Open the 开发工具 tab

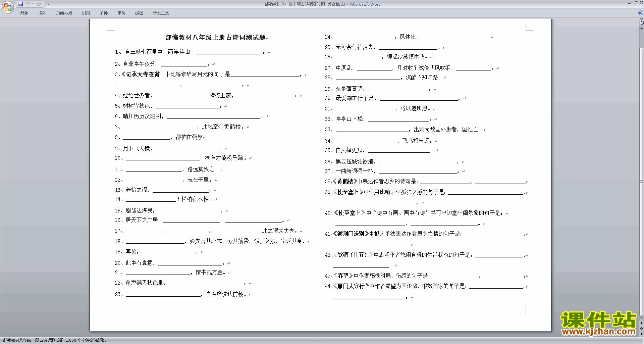pos(161,13)
